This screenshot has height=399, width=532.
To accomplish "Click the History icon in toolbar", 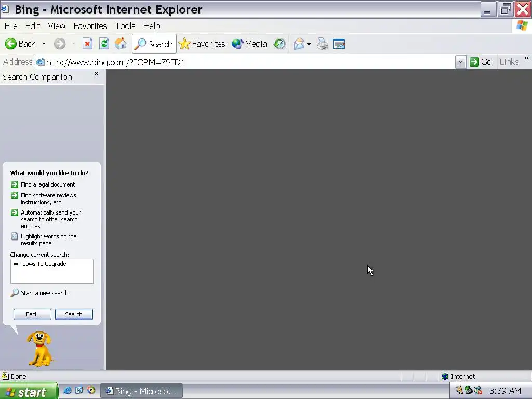I will point(280,44).
